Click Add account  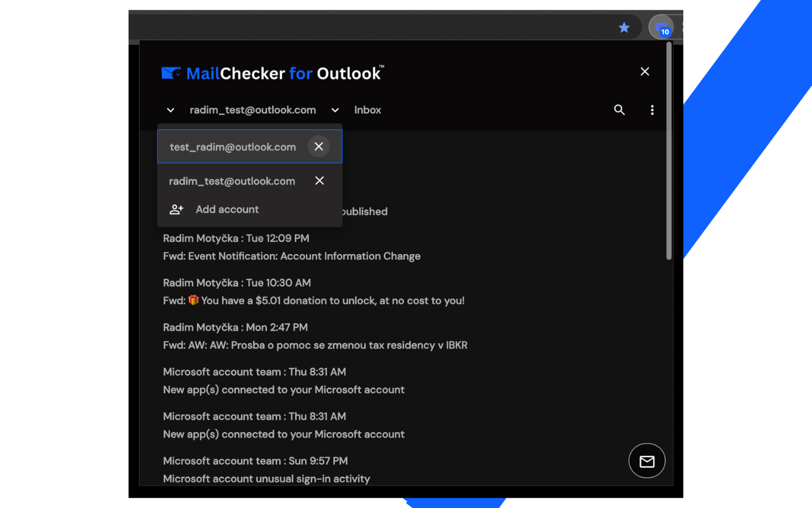(x=226, y=209)
